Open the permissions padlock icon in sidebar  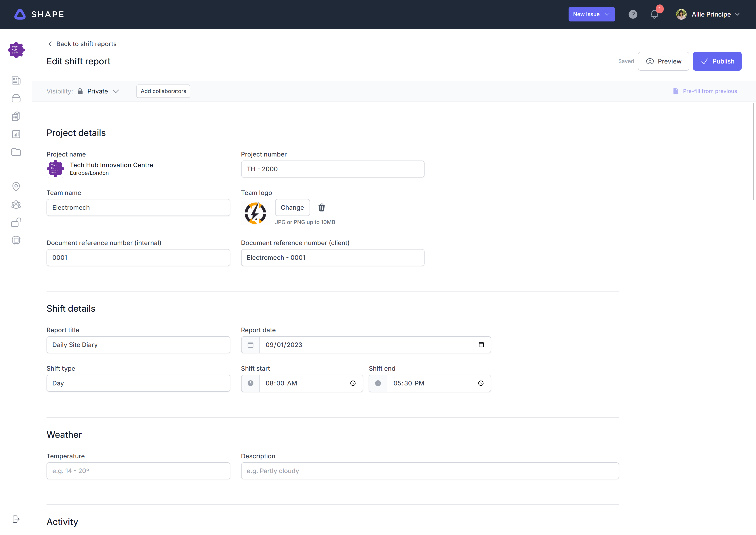pyautogui.click(x=16, y=222)
